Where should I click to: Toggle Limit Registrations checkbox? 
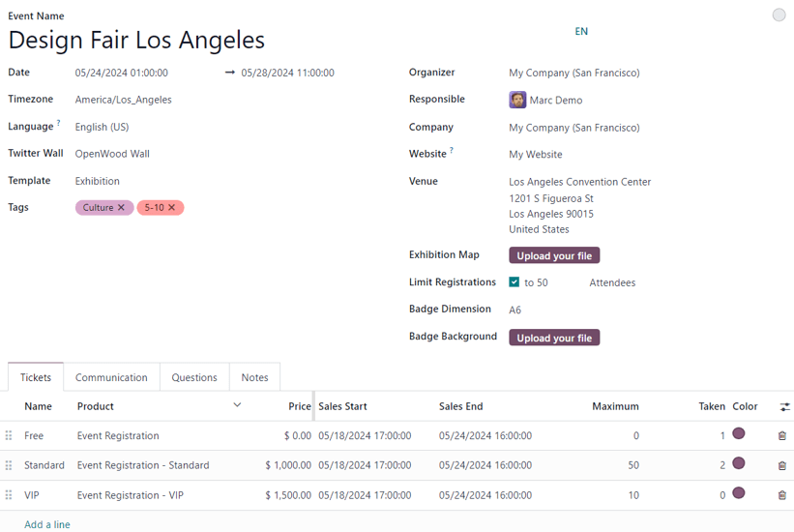point(515,282)
